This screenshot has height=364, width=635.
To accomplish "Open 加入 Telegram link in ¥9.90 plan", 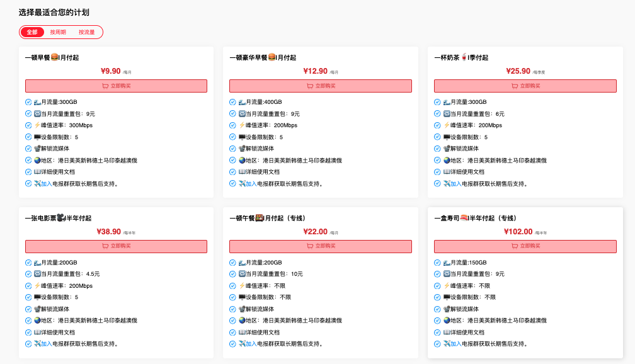I will 47,184.
